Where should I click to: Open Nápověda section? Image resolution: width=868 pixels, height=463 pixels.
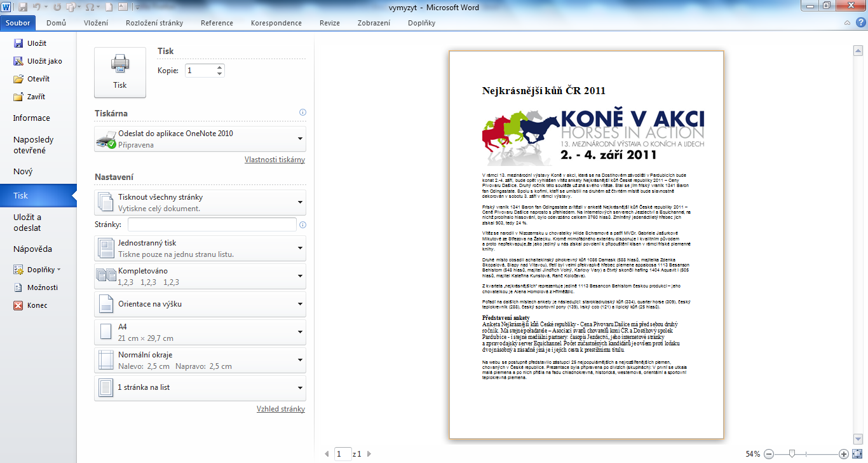[33, 249]
